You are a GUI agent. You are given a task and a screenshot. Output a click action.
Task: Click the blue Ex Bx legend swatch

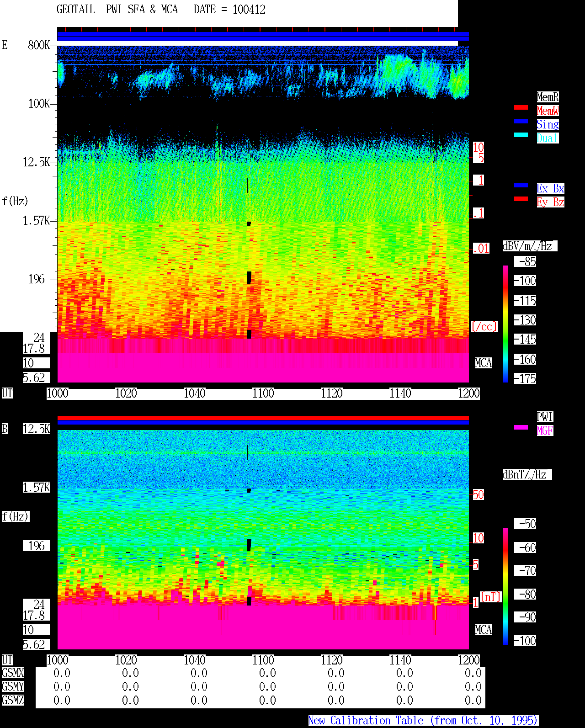pyautogui.click(x=521, y=185)
